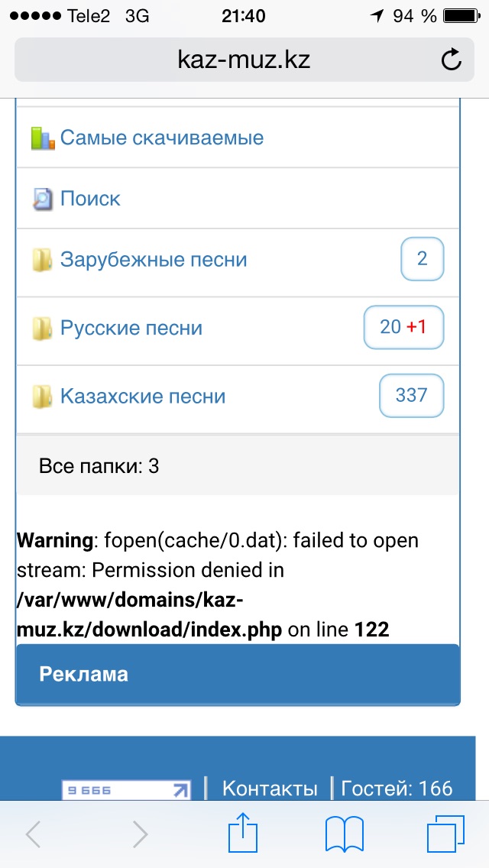Tap the 337 count badge
Image resolution: width=489 pixels, height=868 pixels.
pos(411,396)
